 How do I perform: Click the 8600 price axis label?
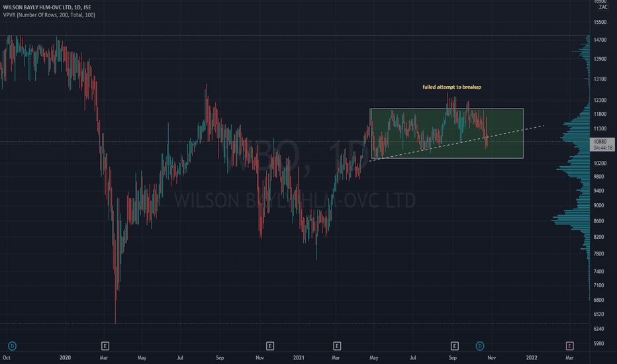pos(599,221)
